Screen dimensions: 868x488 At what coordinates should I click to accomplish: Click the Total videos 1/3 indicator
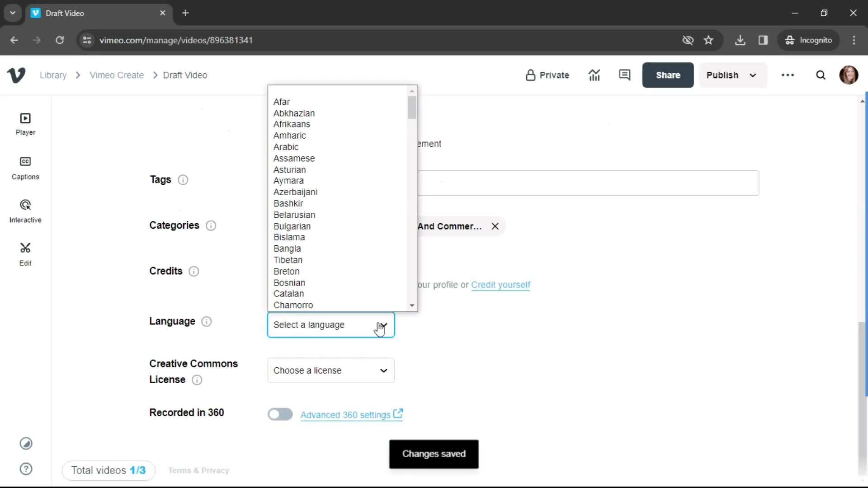[x=108, y=470]
